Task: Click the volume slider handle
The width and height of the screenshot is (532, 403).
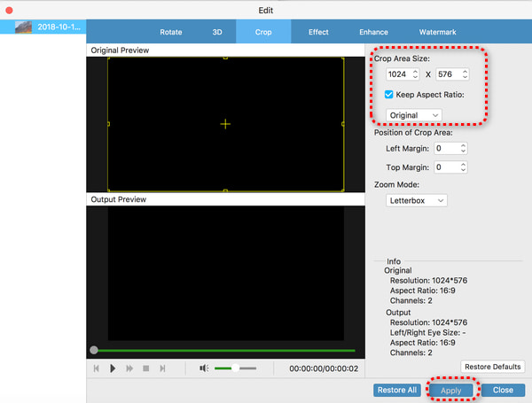Action: 236,368
